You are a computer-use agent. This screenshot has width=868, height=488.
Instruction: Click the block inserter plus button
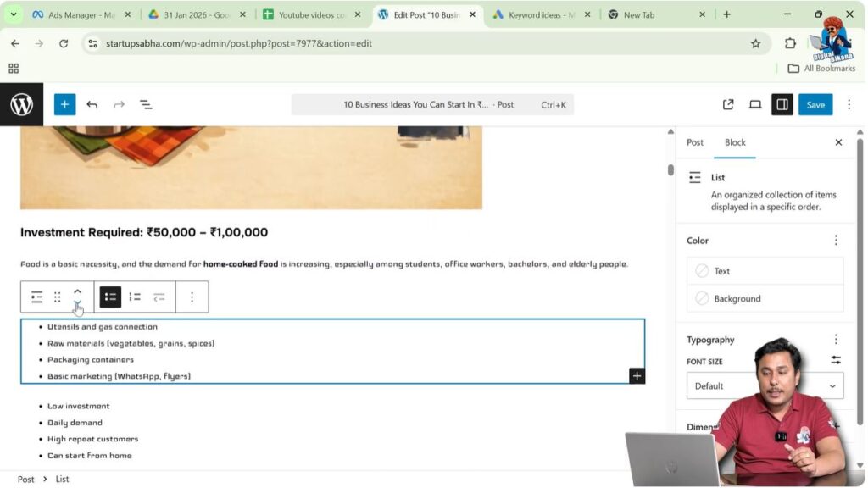tap(64, 104)
